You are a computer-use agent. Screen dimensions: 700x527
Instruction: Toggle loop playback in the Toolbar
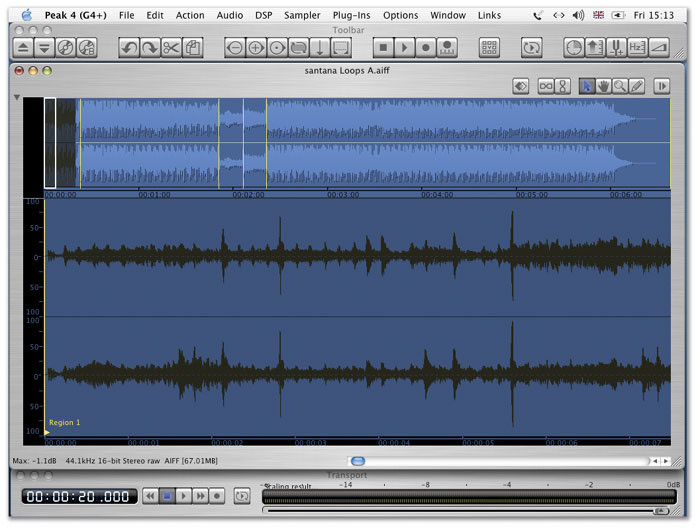pos(532,48)
